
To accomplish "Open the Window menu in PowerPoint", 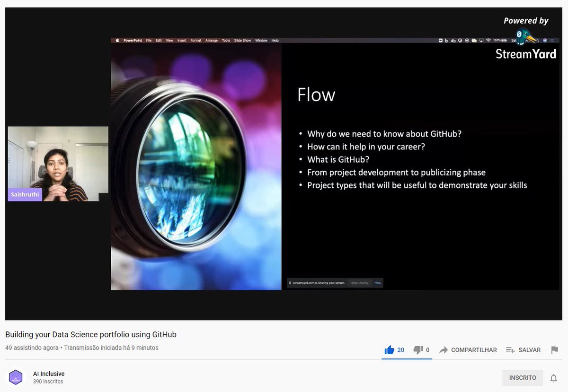I will point(261,41).
